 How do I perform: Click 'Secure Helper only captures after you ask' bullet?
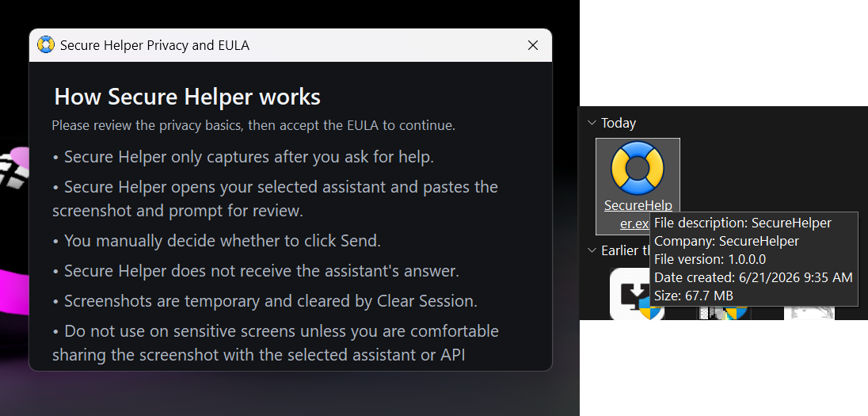[243, 157]
